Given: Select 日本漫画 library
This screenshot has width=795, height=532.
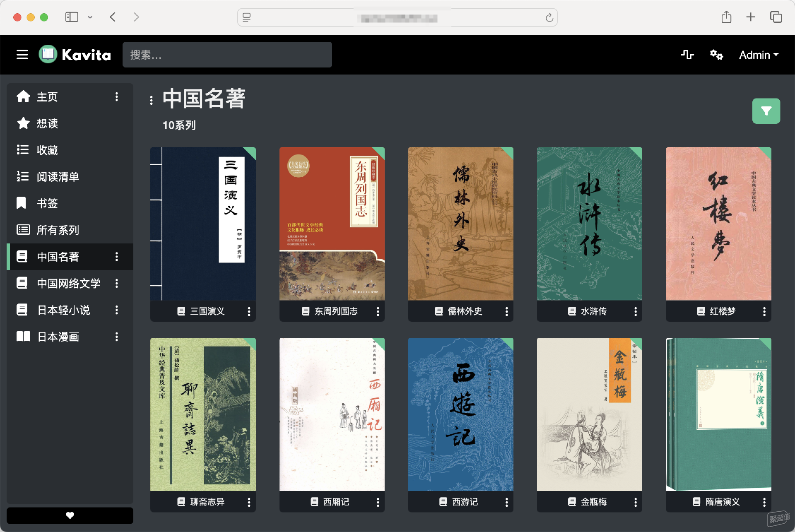Looking at the screenshot, I should [x=58, y=337].
